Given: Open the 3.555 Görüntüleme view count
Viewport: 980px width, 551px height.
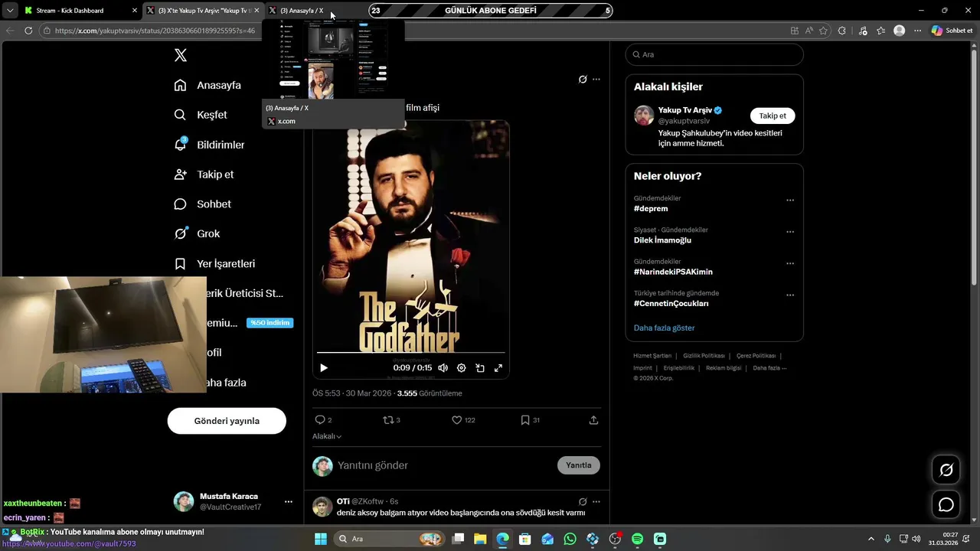Looking at the screenshot, I should [x=430, y=393].
